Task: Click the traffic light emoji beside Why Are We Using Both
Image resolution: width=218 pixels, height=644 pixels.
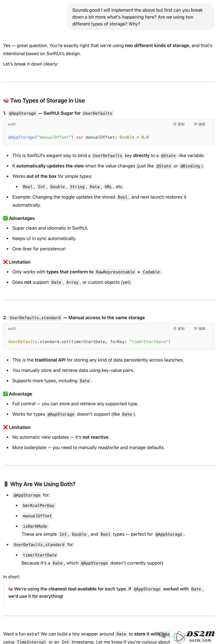Action: (6, 484)
